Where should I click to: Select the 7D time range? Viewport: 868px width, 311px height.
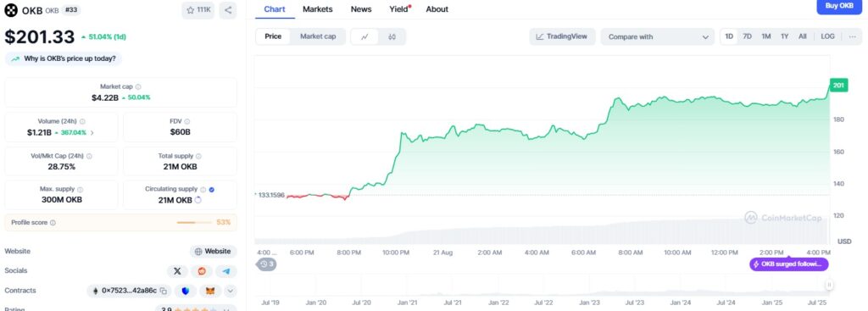click(747, 36)
